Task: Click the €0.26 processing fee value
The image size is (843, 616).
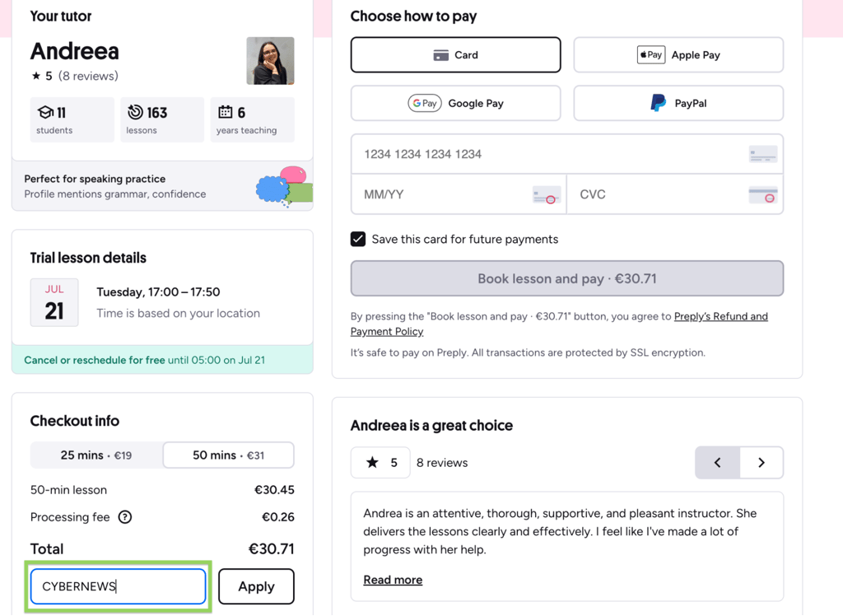Action: 278,517
